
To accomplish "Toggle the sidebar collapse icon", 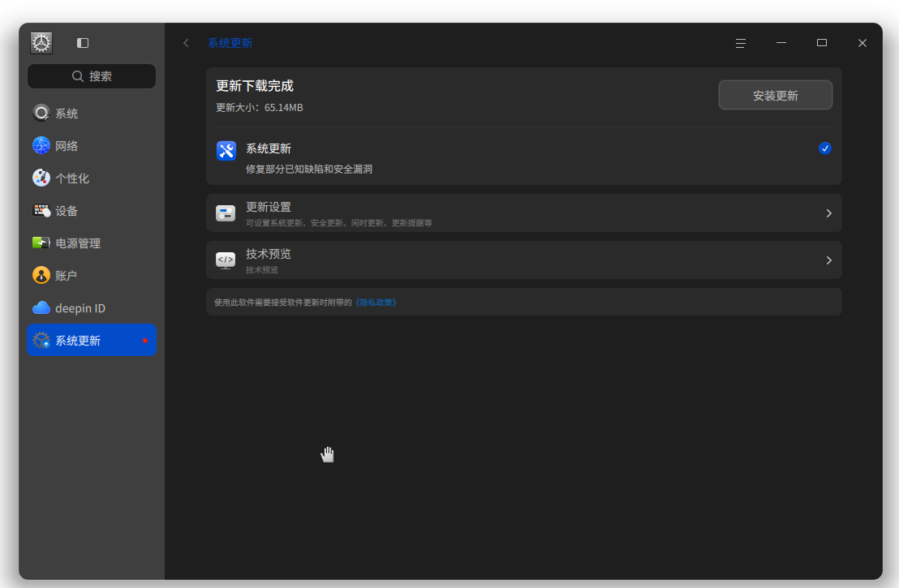I will point(83,43).
